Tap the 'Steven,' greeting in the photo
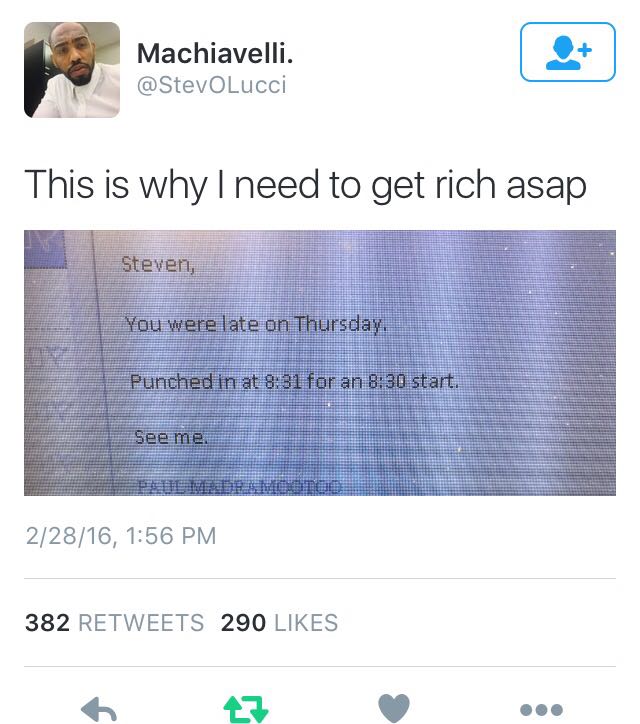 [158, 265]
